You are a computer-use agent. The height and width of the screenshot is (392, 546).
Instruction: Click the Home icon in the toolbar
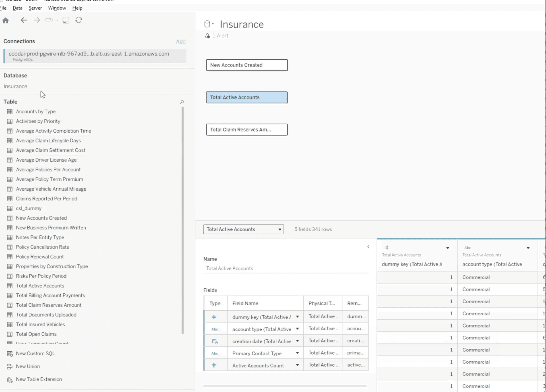pos(5,20)
